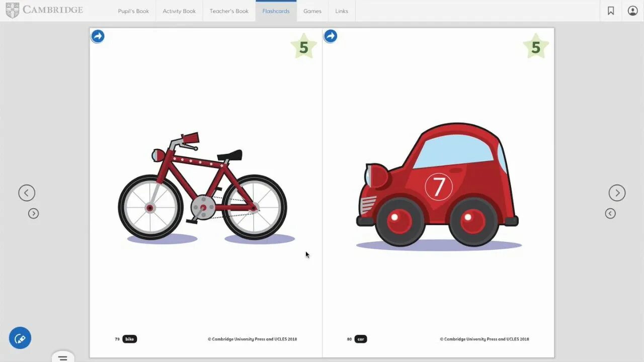644x362 pixels.
Task: Click the red car flashcard image
Action: tap(438, 186)
